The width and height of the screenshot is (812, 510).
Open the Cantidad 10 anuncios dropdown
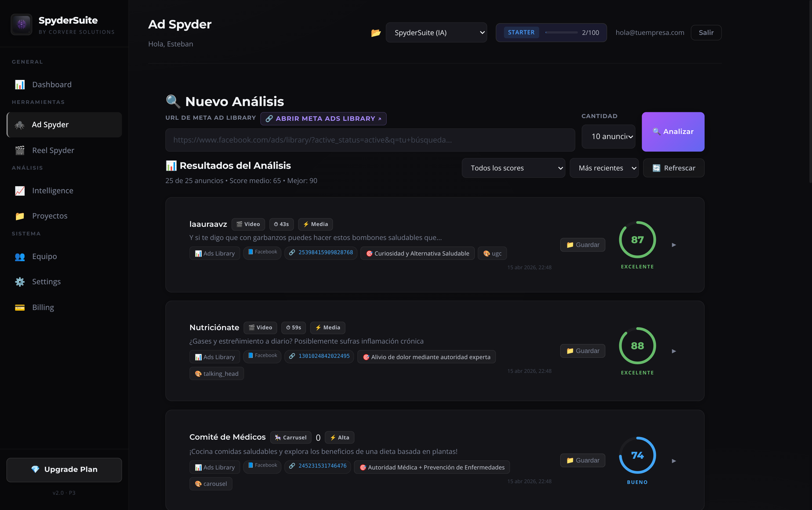(x=608, y=136)
